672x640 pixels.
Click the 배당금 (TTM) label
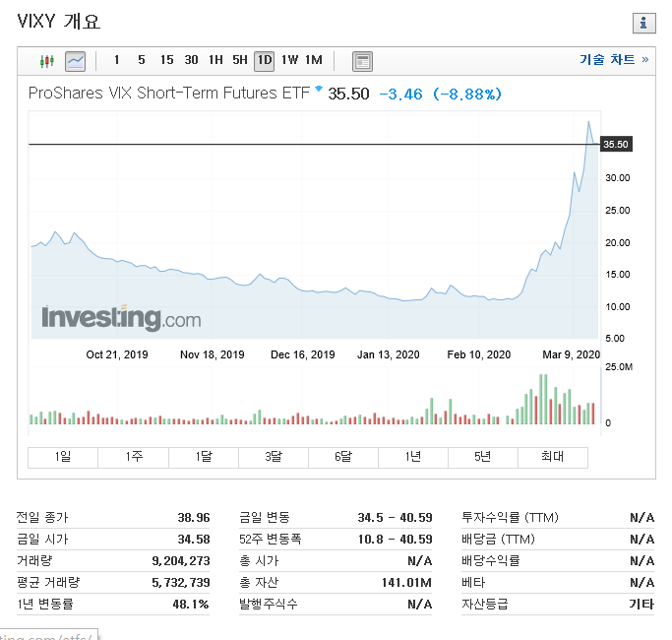(498, 540)
